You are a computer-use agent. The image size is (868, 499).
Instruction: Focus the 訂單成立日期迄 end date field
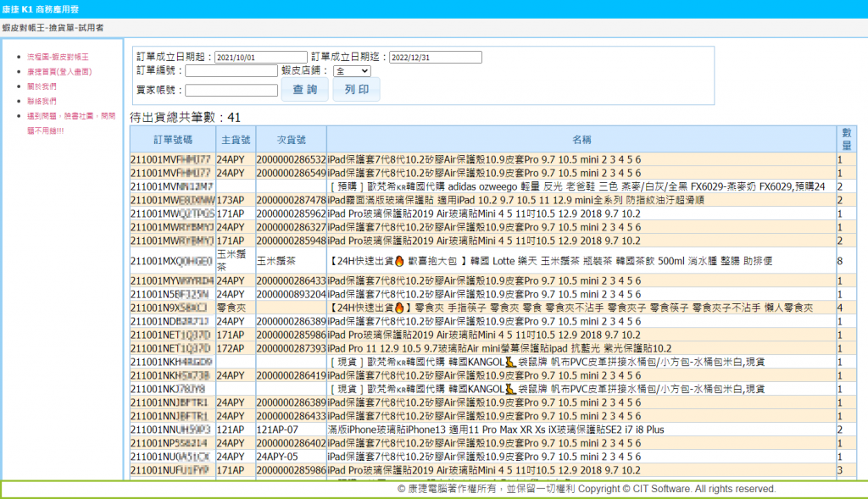[x=435, y=58]
